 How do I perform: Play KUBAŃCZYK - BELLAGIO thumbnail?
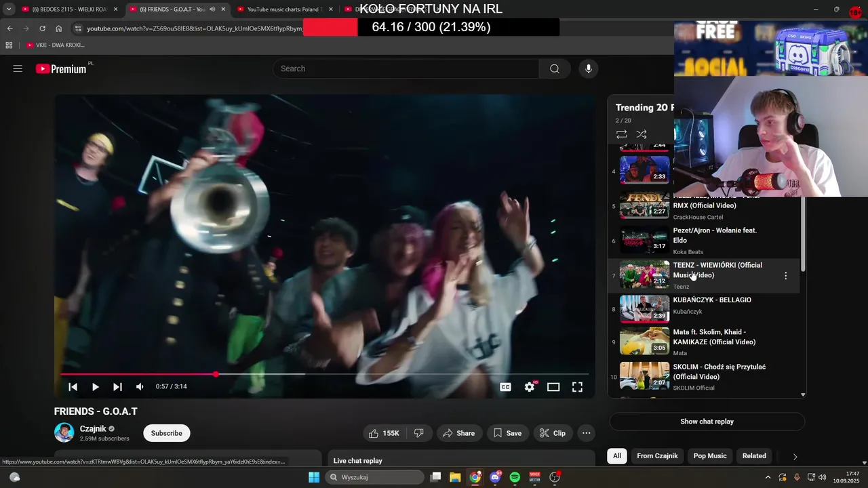coord(644,309)
